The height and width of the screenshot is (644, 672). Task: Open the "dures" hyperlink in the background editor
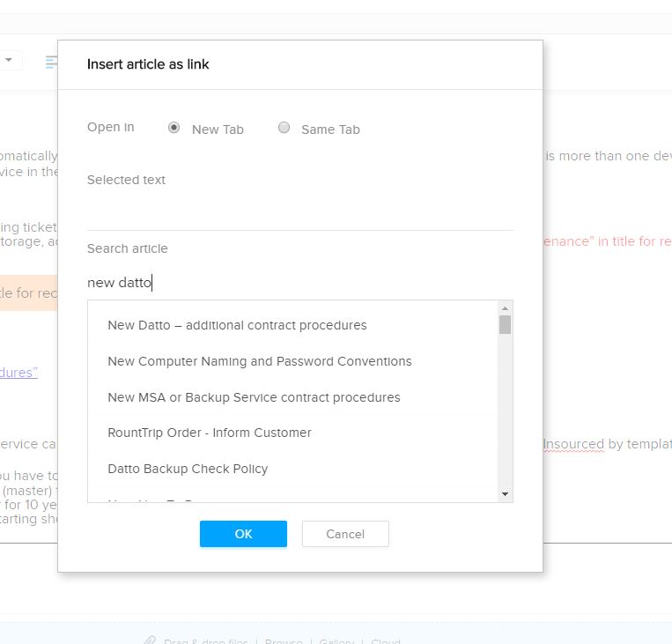click(x=18, y=373)
